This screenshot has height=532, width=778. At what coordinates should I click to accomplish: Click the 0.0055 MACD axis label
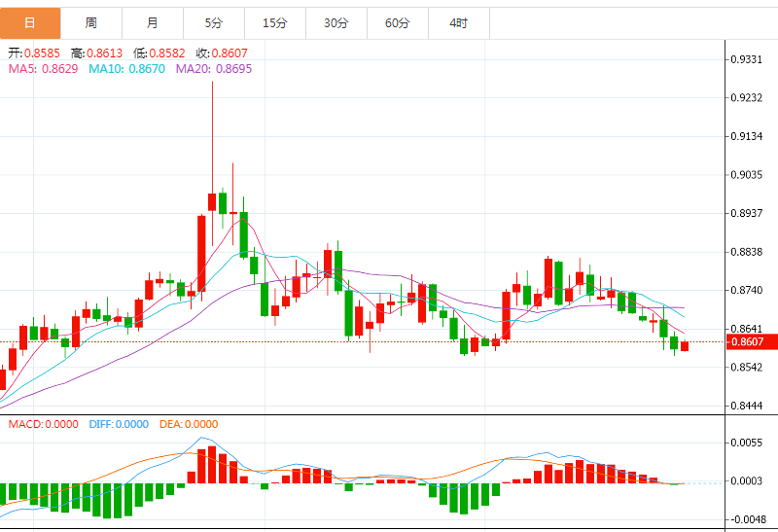point(747,443)
